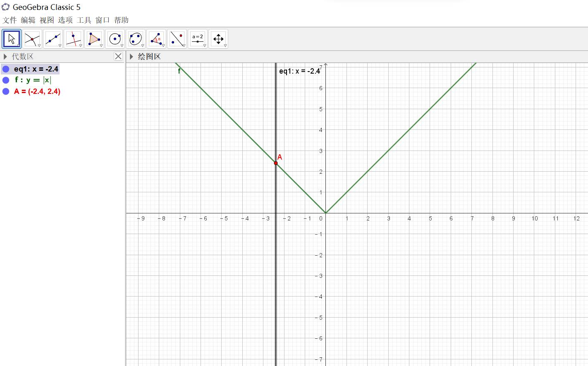The height and width of the screenshot is (366, 588).
Task: Expand the 绘图区 style bar triangle
Action: (131, 57)
